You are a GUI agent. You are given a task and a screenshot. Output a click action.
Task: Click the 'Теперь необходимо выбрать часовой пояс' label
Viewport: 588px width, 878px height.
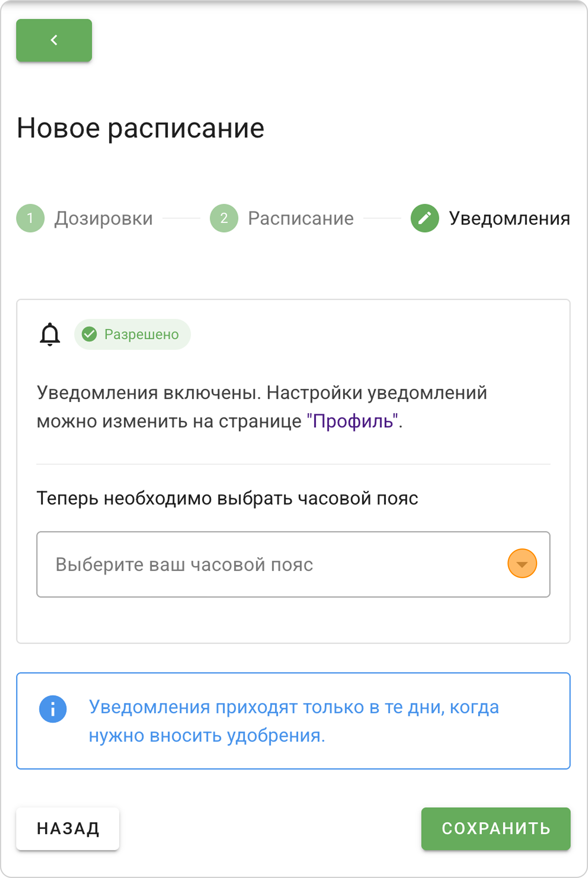(227, 498)
